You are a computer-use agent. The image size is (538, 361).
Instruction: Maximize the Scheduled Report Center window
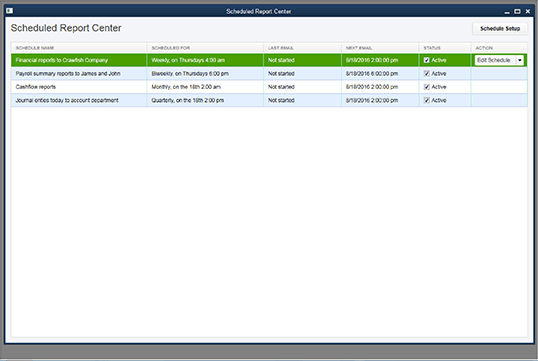tap(517, 11)
